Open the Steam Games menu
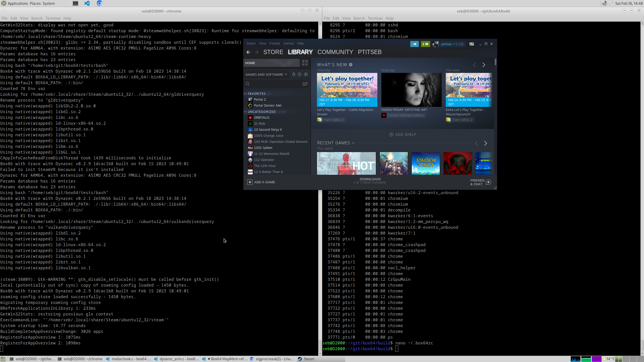 (x=289, y=43)
